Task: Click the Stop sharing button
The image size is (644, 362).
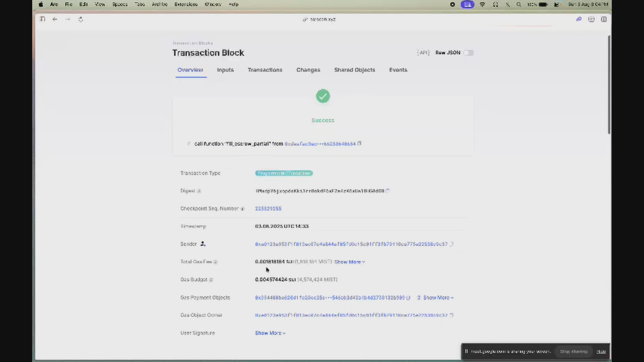Action: pyautogui.click(x=574, y=352)
